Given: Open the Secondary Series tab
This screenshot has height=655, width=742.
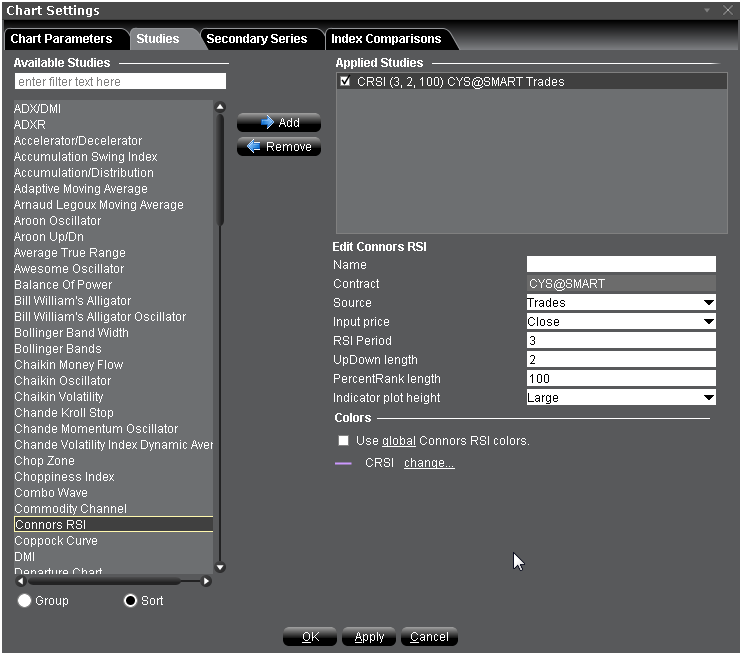Looking at the screenshot, I should 257,39.
